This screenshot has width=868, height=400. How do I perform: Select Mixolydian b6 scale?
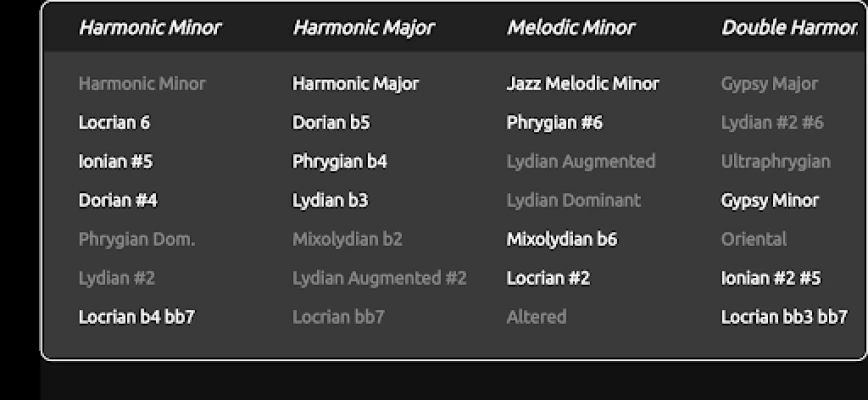click(562, 239)
